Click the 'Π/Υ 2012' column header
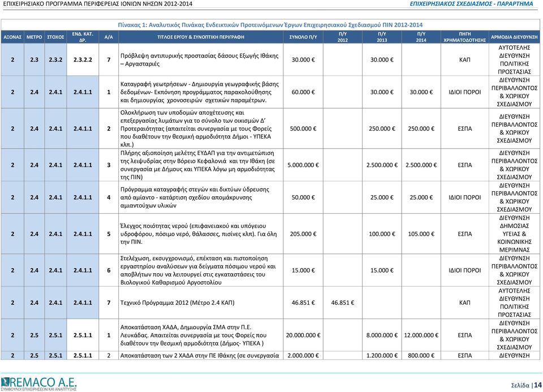Viewport: 543px width, 392px height. 343,37
